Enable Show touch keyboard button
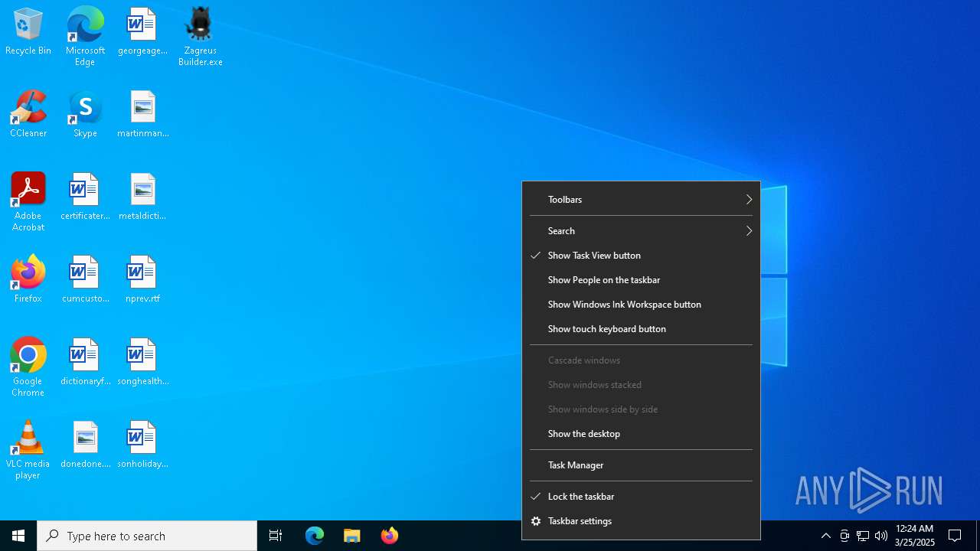Viewport: 980px width, 551px height. pyautogui.click(x=642, y=329)
